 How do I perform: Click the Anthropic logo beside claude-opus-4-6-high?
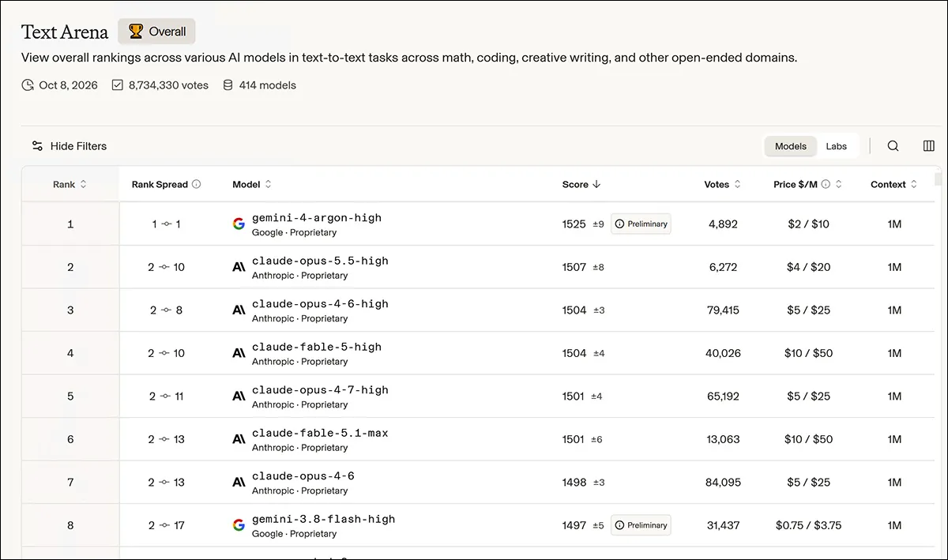(x=239, y=310)
